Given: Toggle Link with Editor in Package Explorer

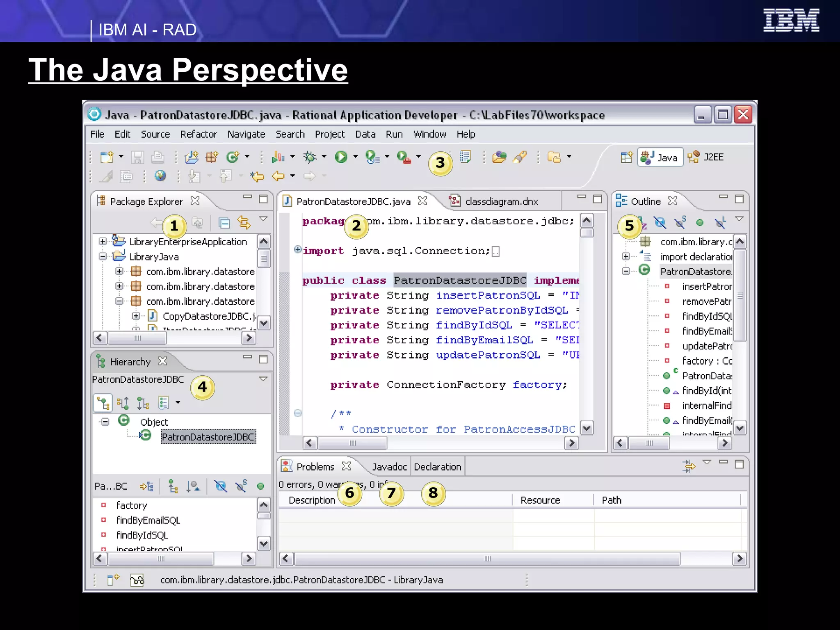Looking at the screenshot, I should (244, 223).
